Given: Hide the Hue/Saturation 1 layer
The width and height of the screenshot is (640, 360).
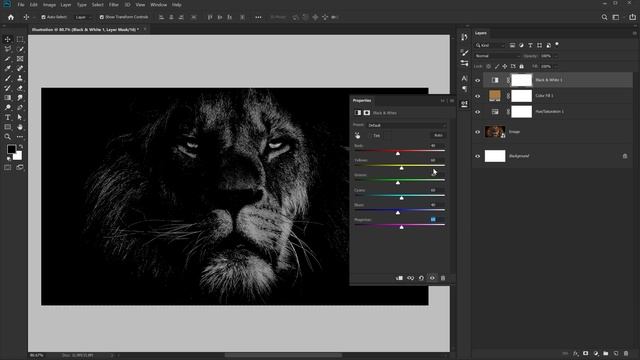Looking at the screenshot, I should pos(478,112).
